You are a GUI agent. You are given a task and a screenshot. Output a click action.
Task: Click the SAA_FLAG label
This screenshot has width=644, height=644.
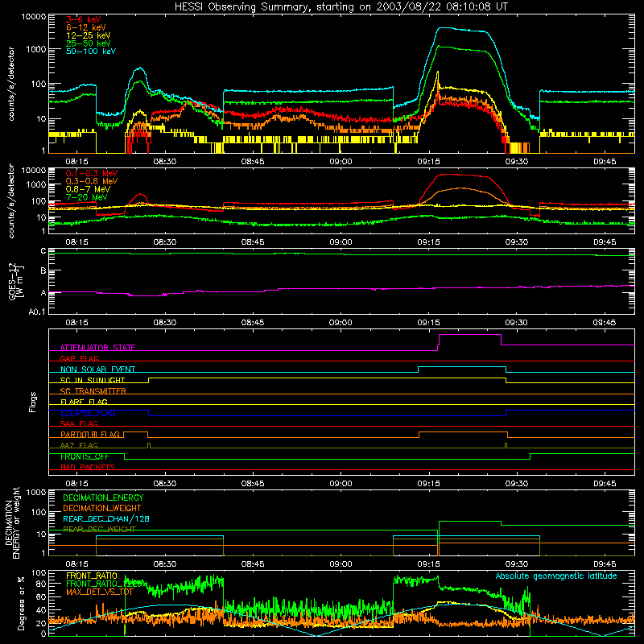(79, 423)
